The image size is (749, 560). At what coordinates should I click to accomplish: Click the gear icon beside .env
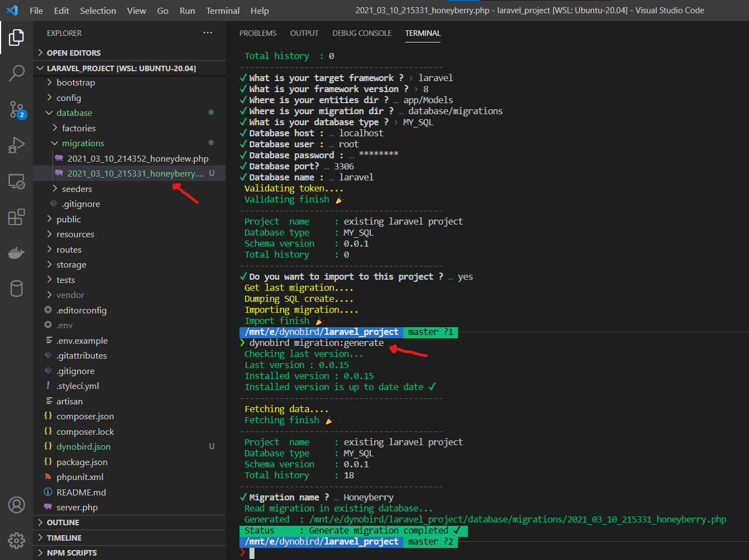48,325
